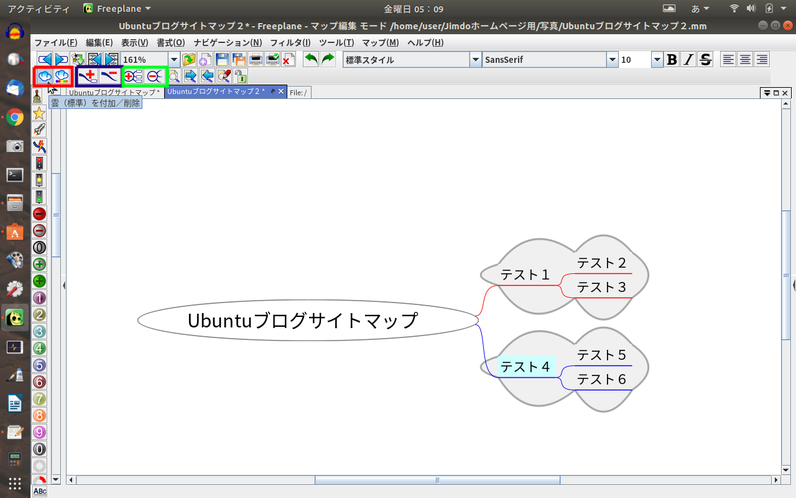
Task: Open the SansSerif font dropdown
Action: (612, 59)
